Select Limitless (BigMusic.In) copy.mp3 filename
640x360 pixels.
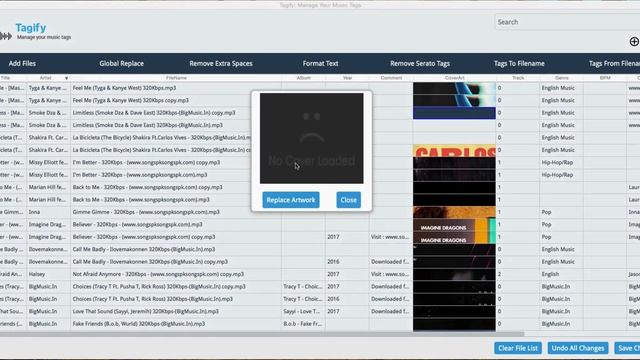tap(154, 113)
